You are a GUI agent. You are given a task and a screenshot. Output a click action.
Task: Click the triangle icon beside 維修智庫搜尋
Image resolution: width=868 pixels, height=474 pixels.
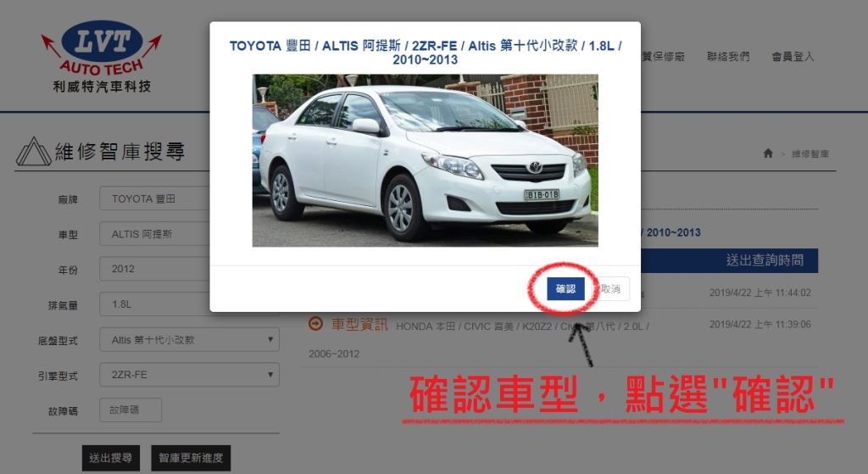coord(33,152)
